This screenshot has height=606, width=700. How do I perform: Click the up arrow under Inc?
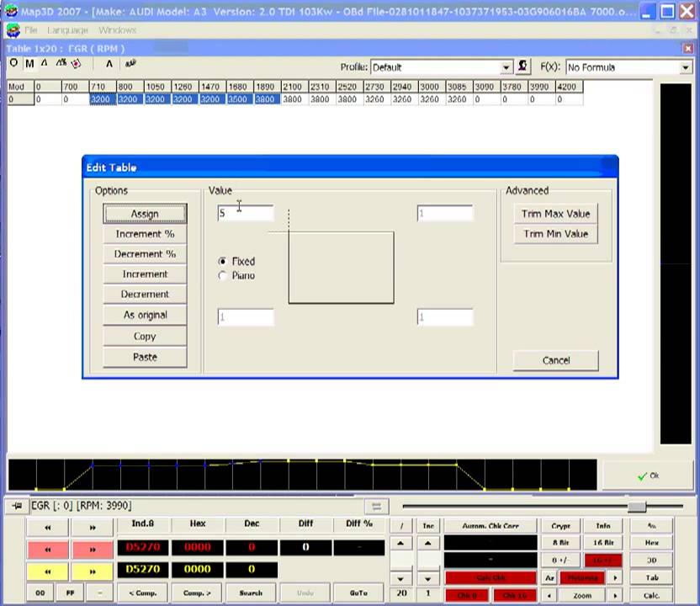click(428, 544)
